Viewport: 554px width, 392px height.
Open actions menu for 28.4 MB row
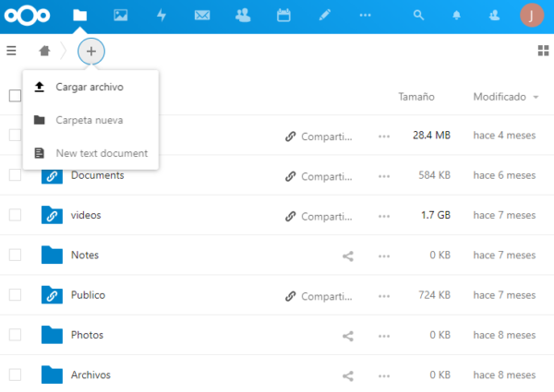(384, 137)
